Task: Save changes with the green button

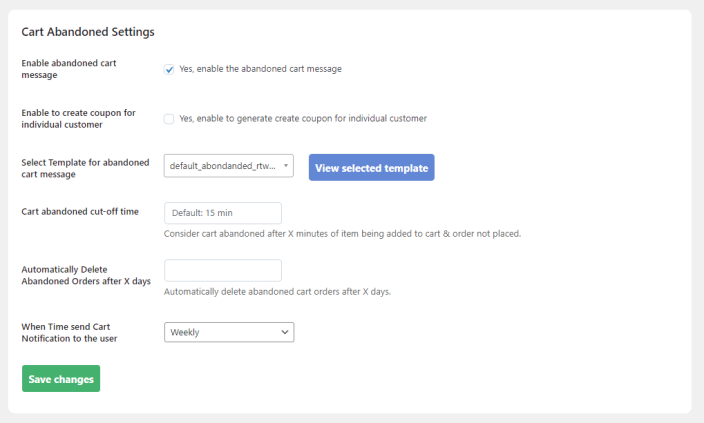Action: [x=61, y=379]
